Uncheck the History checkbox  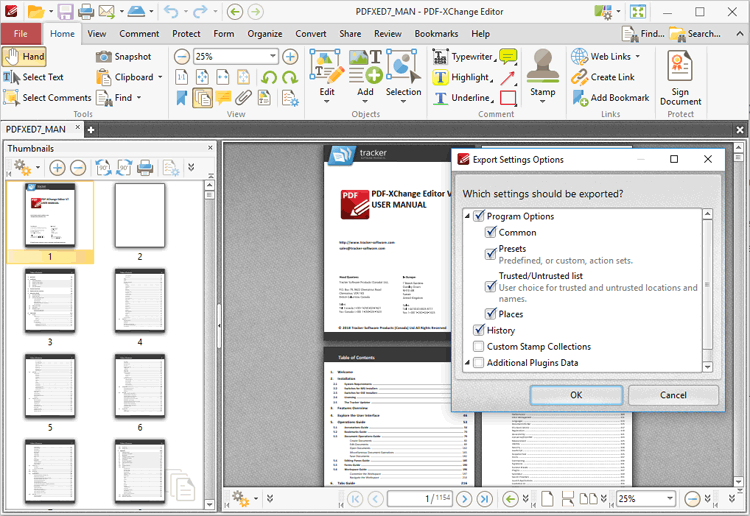point(479,330)
